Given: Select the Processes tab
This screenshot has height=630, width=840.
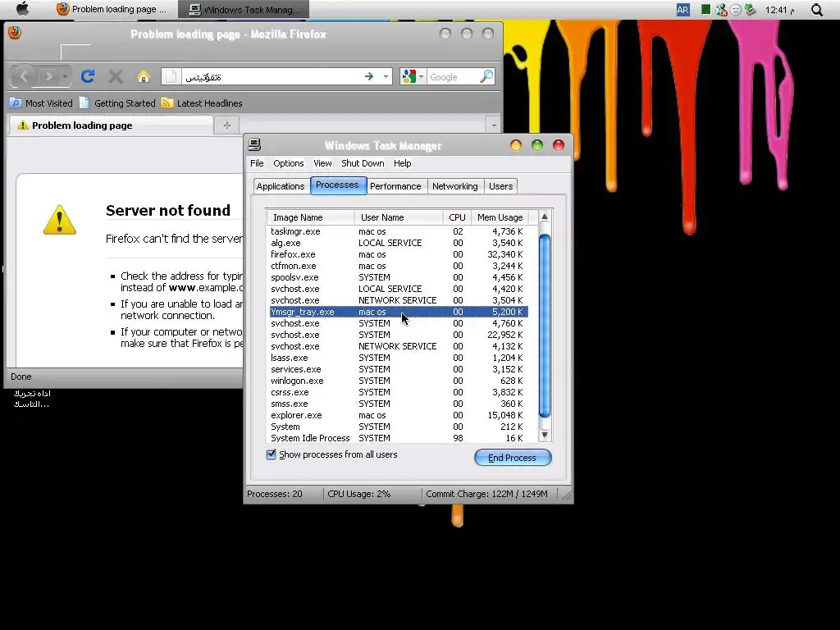Looking at the screenshot, I should tap(337, 185).
